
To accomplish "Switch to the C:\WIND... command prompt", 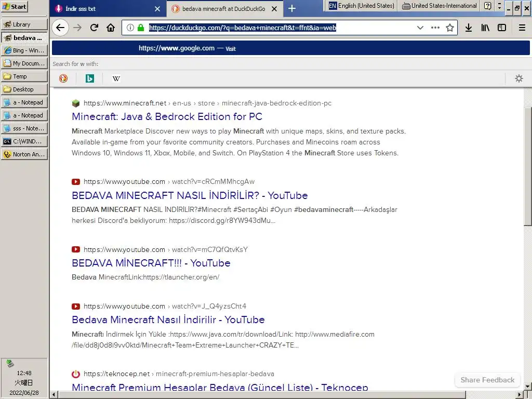I will pyautogui.click(x=24, y=141).
